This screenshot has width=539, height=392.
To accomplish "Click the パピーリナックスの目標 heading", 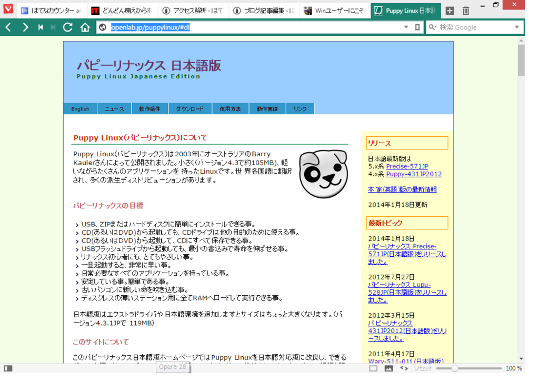I will point(108,205).
